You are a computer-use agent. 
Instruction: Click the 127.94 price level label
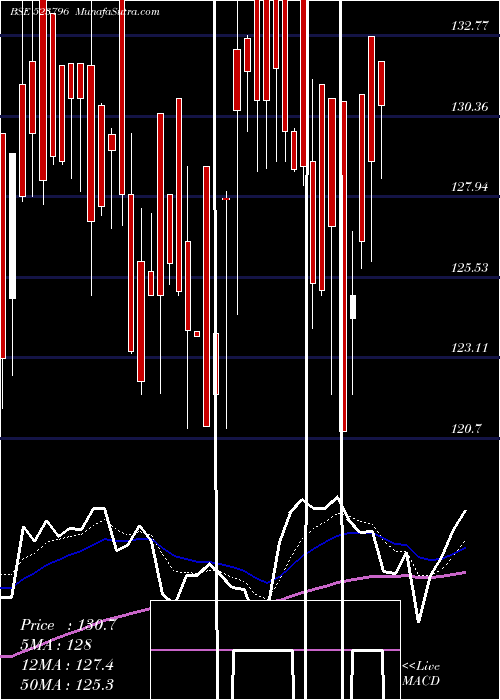pyautogui.click(x=470, y=187)
